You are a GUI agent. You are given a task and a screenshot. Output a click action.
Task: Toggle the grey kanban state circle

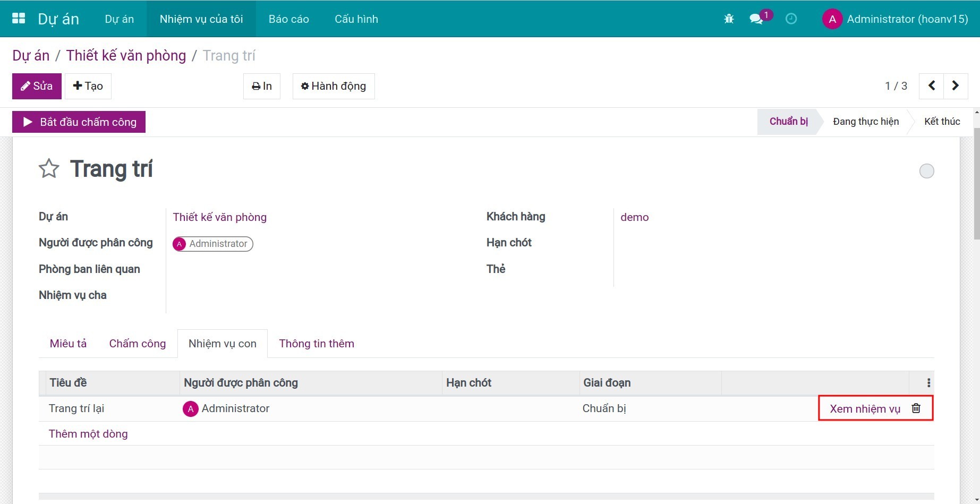click(926, 171)
